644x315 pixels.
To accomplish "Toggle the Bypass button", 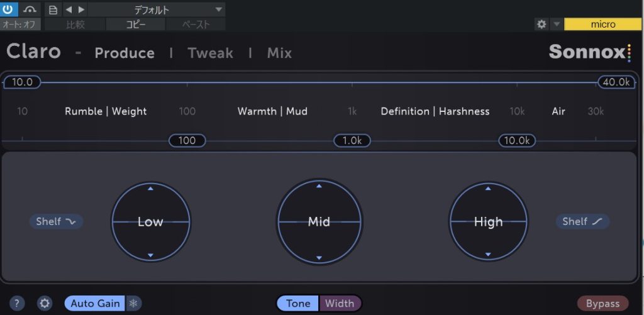I will tap(602, 304).
